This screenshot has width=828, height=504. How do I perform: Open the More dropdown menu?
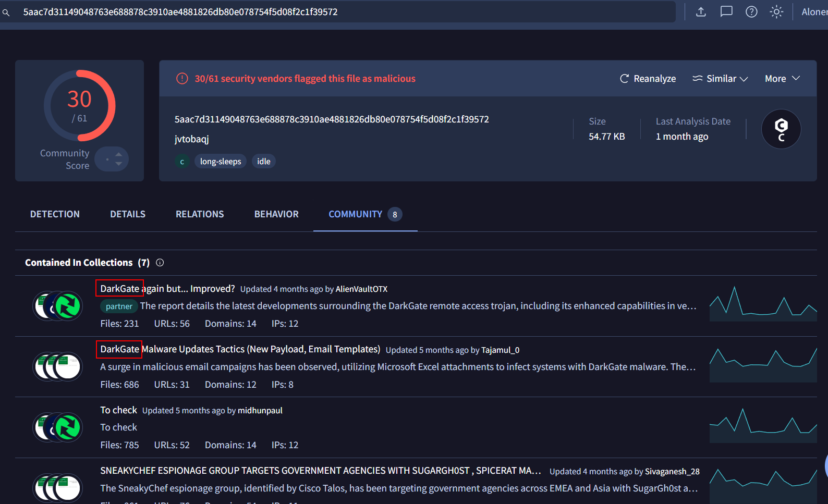coord(782,79)
